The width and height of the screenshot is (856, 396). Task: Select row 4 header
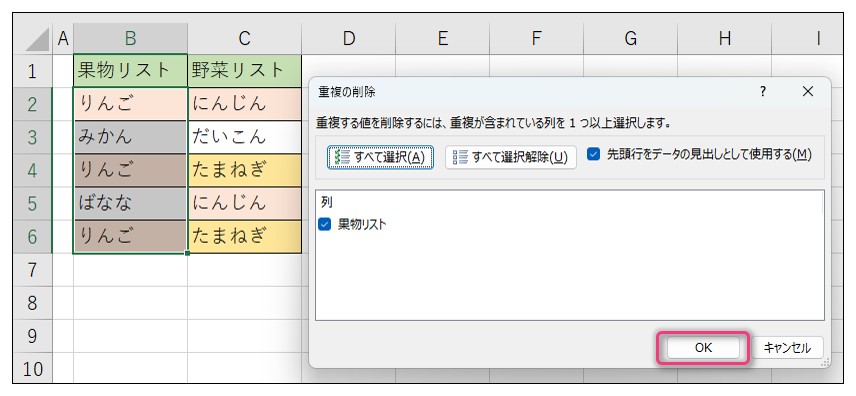[32, 170]
